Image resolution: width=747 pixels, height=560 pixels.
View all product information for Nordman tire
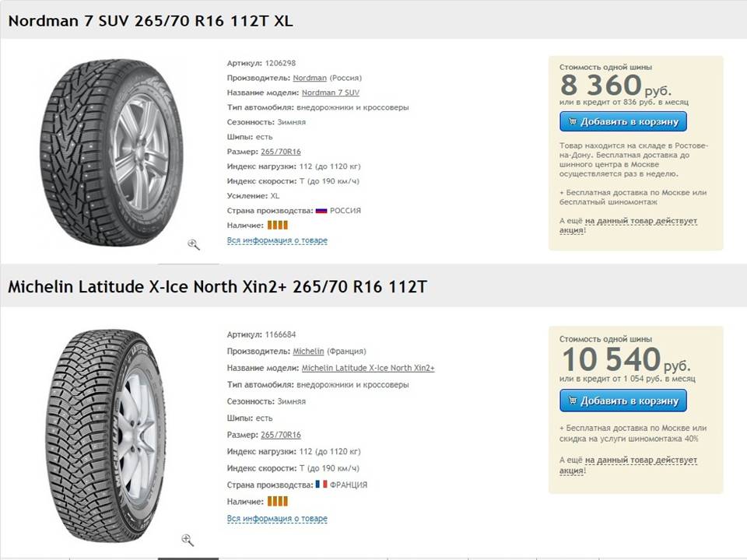point(277,240)
